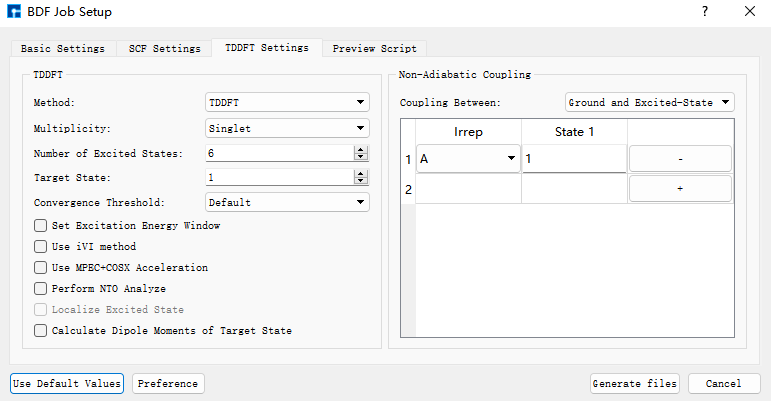
Task: Click the State 1 column header
Action: 574,132
